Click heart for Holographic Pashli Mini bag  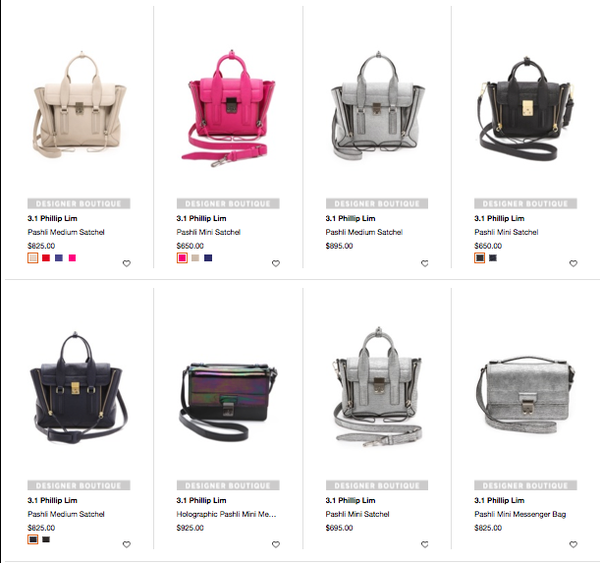[276, 544]
